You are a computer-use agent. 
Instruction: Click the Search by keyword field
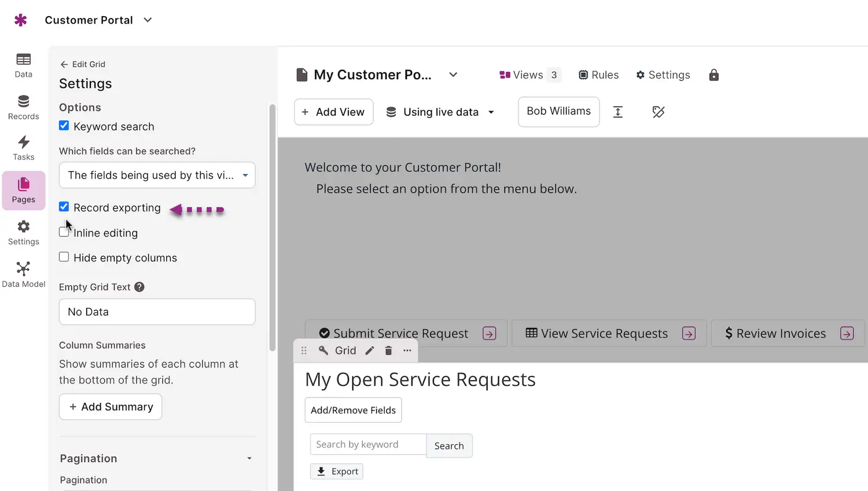368,445
